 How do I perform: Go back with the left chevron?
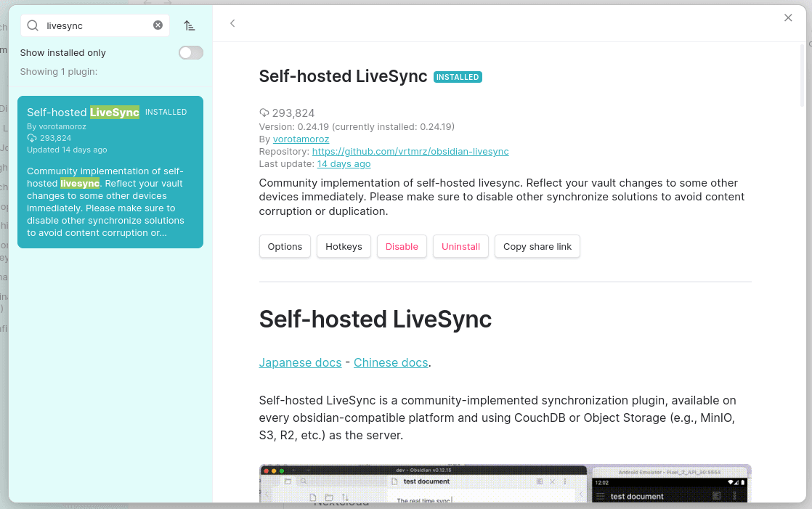[x=232, y=23]
